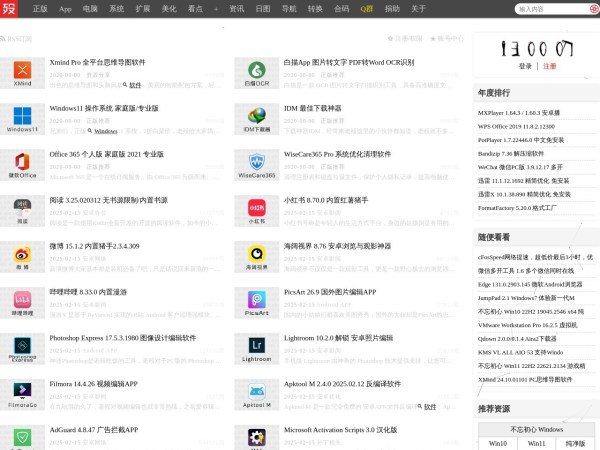Open AdGuard 4.8.47 广告拦截APP article

[94, 430]
